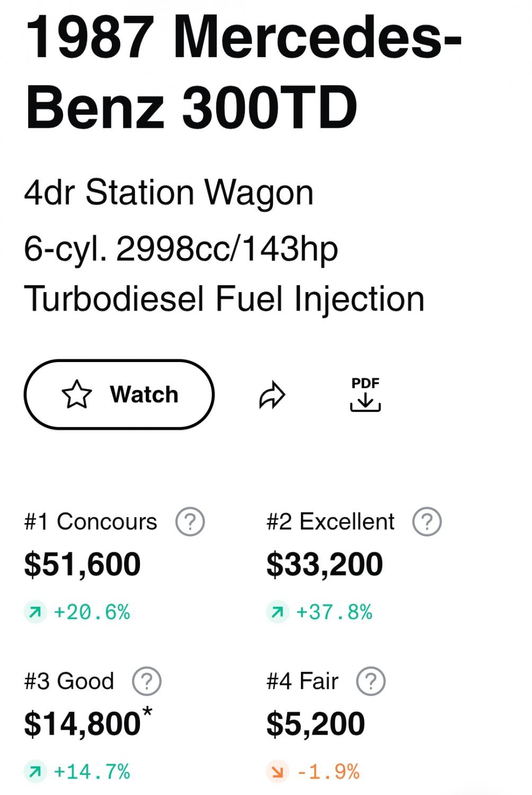Click the Good upward trend arrow
This screenshot has width=532, height=795.
point(36,772)
